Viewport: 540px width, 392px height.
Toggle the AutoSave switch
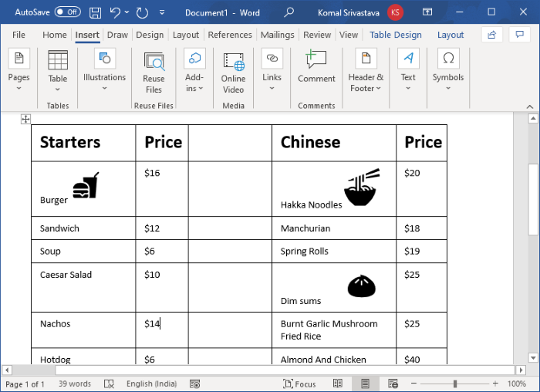tap(68, 12)
